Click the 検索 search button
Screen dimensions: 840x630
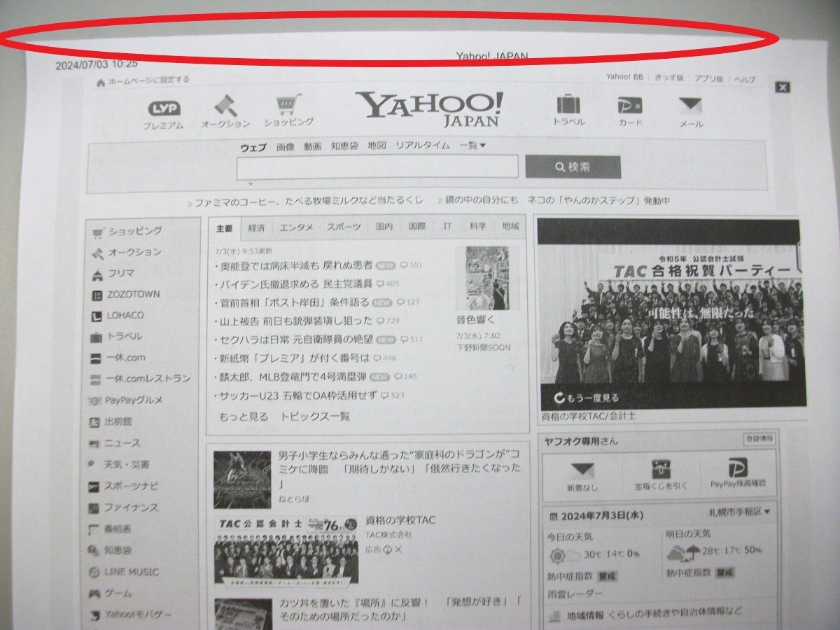[573, 167]
